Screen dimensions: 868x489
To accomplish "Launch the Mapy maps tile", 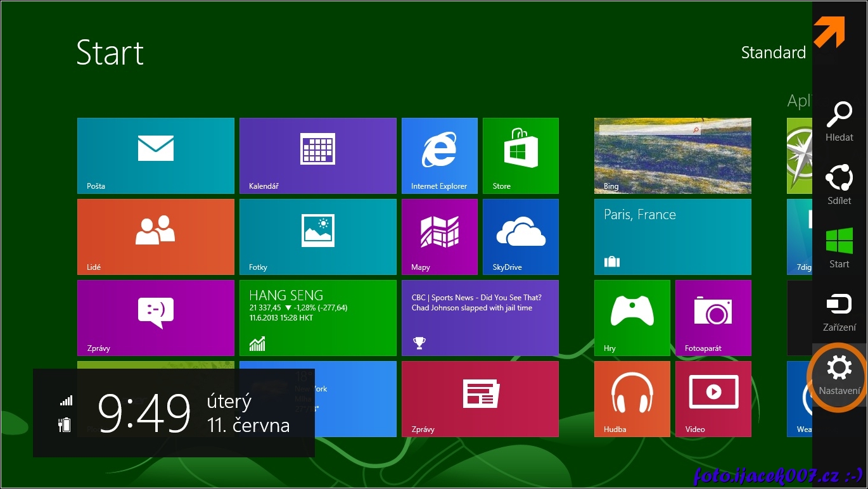I will pos(439,236).
